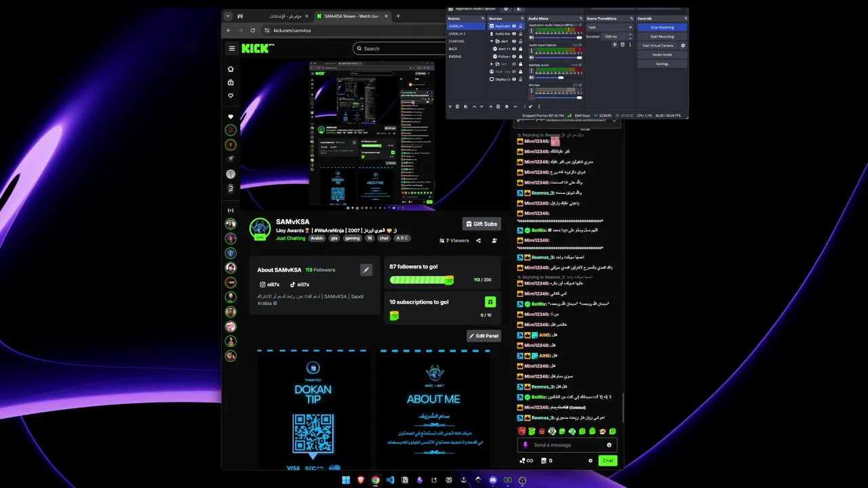Unlock the Alert source lock icon
The height and width of the screenshot is (488, 868).
pyautogui.click(x=521, y=49)
